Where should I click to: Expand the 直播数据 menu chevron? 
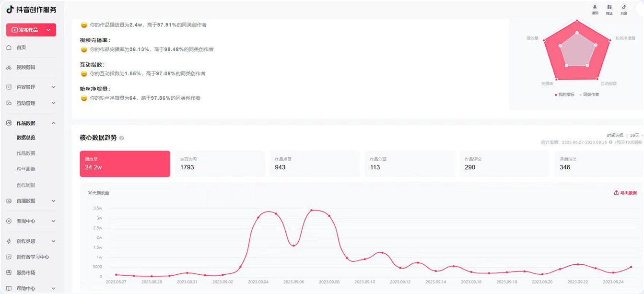pos(53,201)
